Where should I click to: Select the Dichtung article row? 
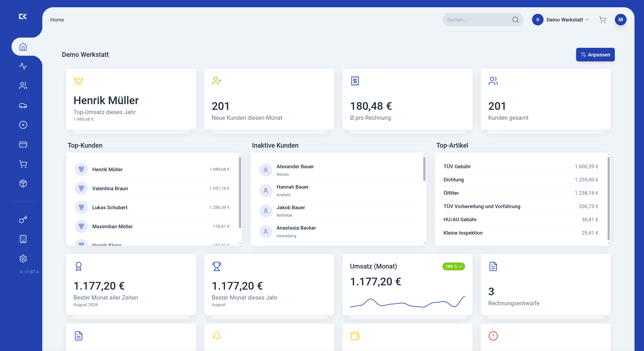[x=520, y=180]
